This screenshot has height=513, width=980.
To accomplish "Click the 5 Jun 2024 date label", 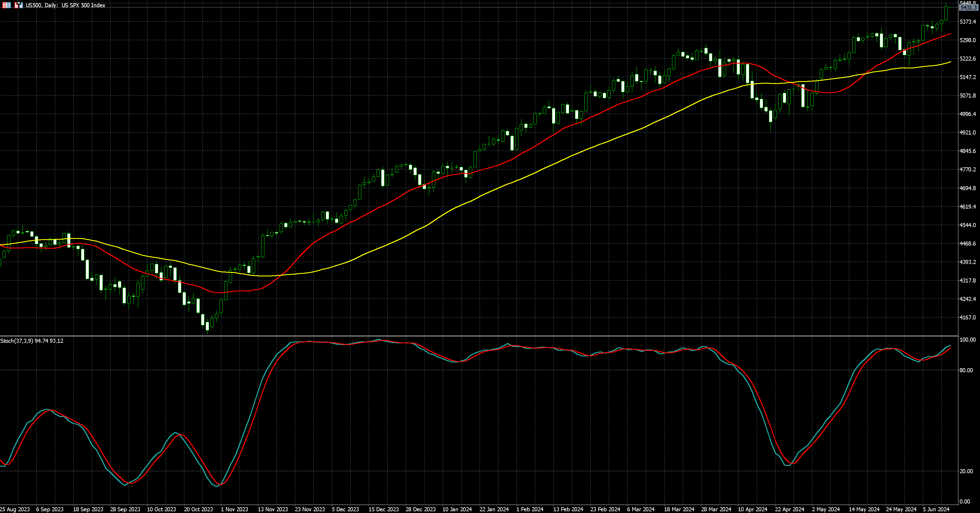I will pos(936,509).
